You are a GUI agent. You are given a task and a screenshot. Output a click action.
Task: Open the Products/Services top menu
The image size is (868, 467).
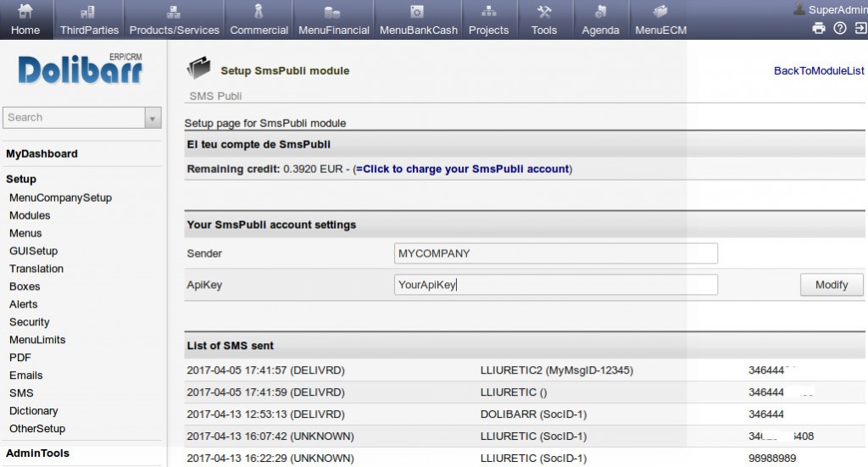(x=175, y=20)
